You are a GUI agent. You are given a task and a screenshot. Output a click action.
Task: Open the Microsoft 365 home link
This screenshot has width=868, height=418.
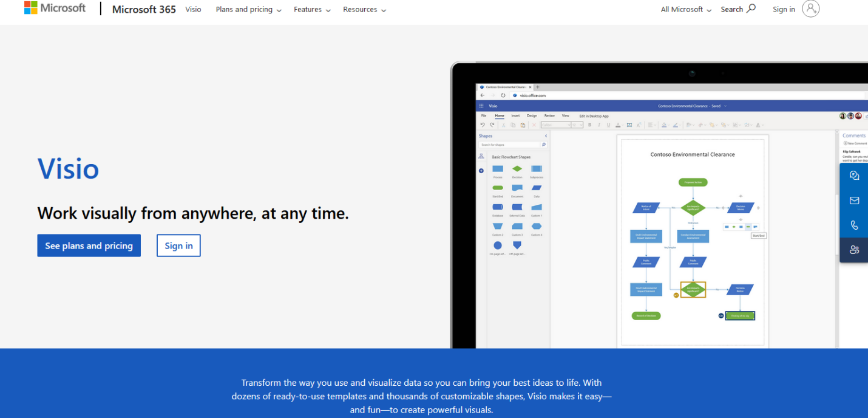pyautogui.click(x=144, y=9)
